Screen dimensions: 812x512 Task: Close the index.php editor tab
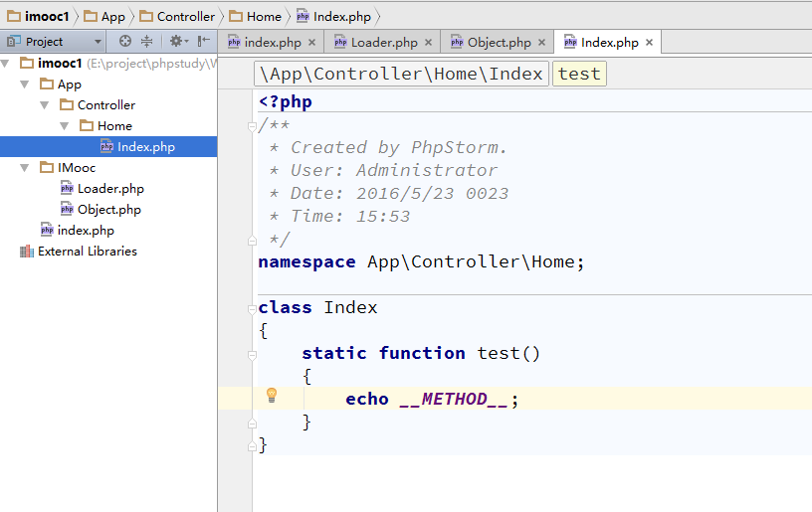311,43
